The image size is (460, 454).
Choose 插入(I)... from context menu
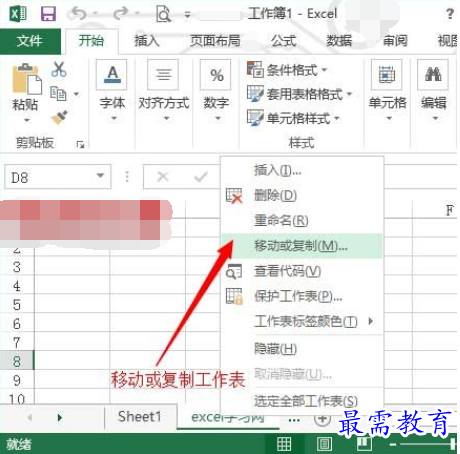302,170
